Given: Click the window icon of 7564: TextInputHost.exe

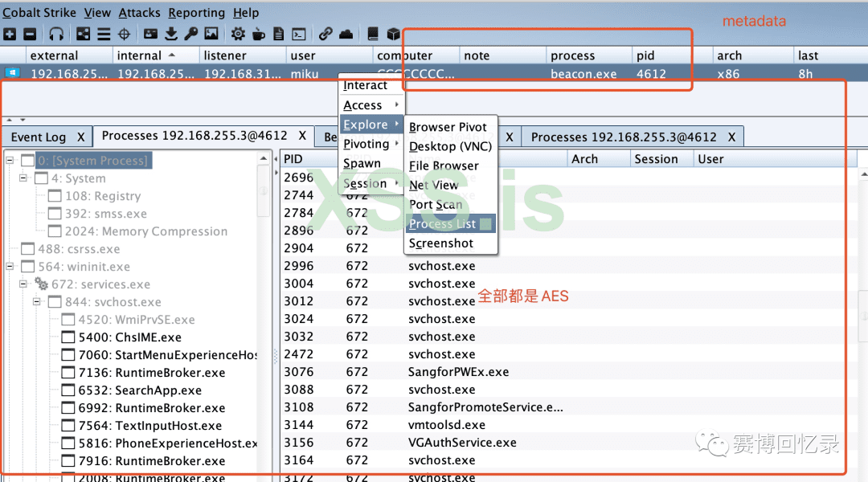Looking at the screenshot, I should click(68, 426).
